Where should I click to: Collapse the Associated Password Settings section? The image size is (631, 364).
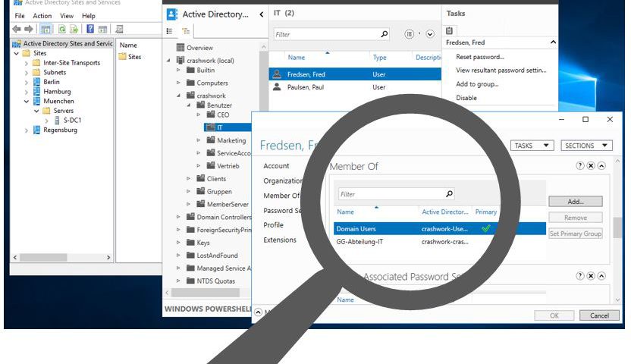(601, 275)
